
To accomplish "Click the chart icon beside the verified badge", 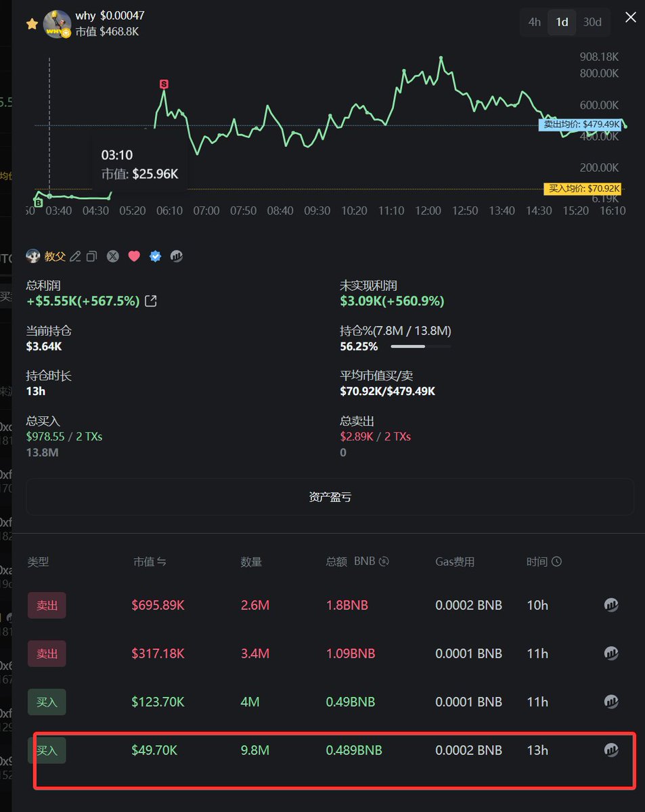I will click(x=177, y=256).
